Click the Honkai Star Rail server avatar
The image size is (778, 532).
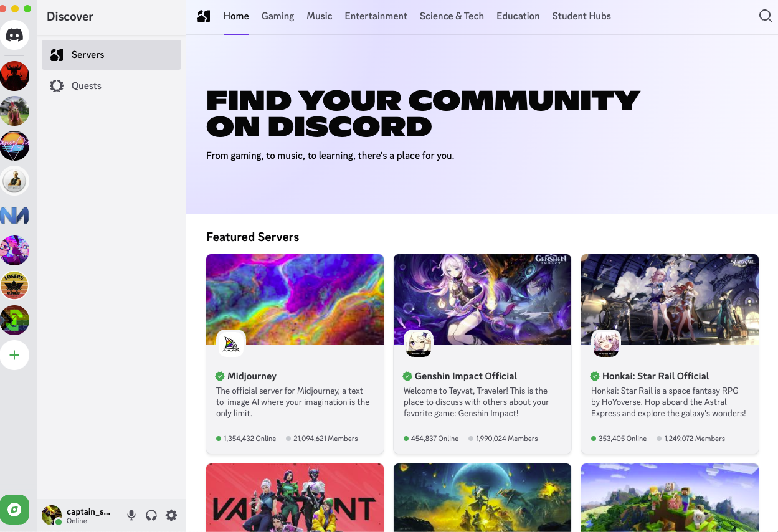pyautogui.click(x=606, y=344)
